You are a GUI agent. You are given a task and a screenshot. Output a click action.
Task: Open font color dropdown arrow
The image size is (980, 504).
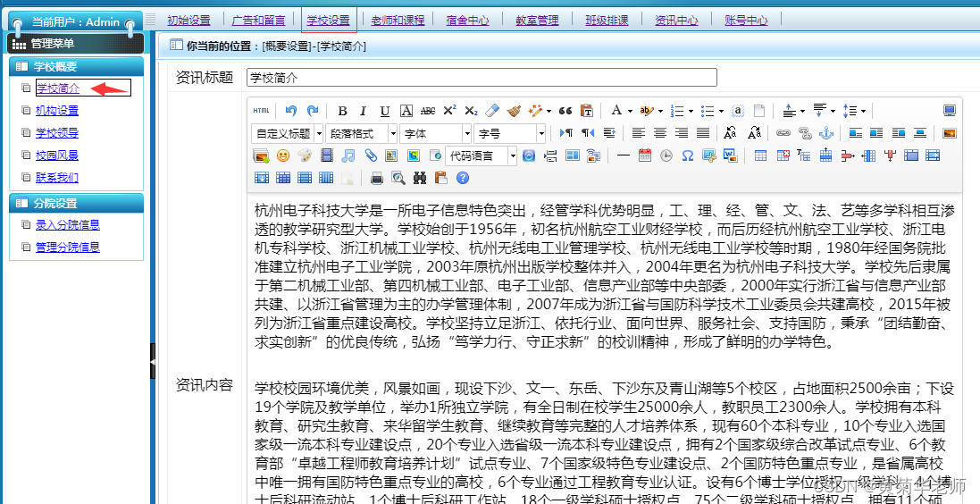click(630, 112)
